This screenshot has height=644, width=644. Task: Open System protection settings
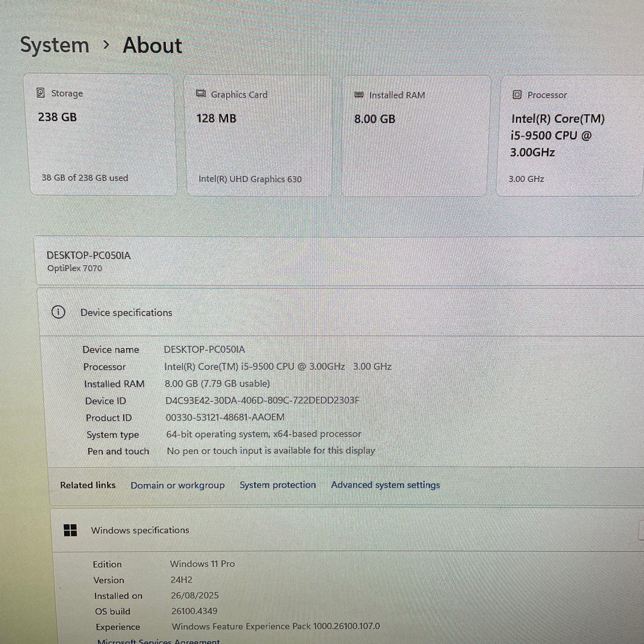coord(278,485)
